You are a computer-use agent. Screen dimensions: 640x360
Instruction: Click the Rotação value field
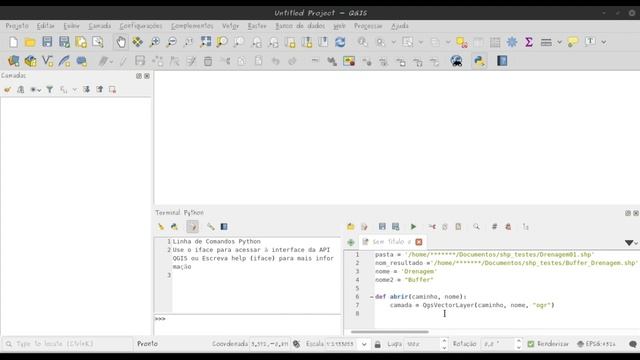pyautogui.click(x=498, y=344)
